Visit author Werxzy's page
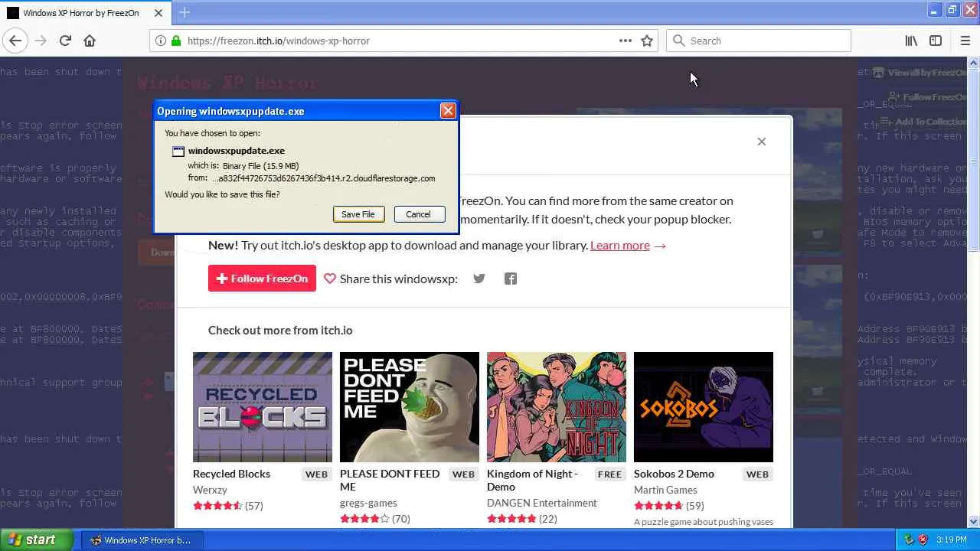Screen dimensions: 980x551 point(210,490)
